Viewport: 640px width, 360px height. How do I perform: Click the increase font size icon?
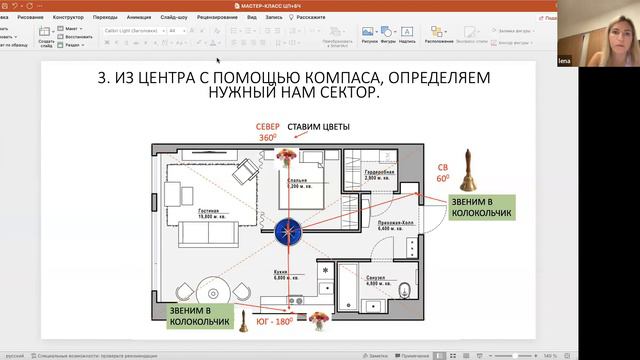pos(192,31)
